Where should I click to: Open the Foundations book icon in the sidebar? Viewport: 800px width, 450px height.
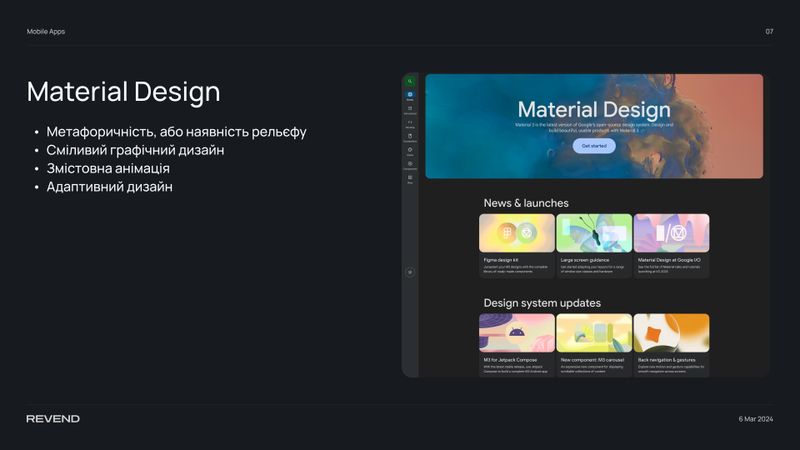pos(410,136)
